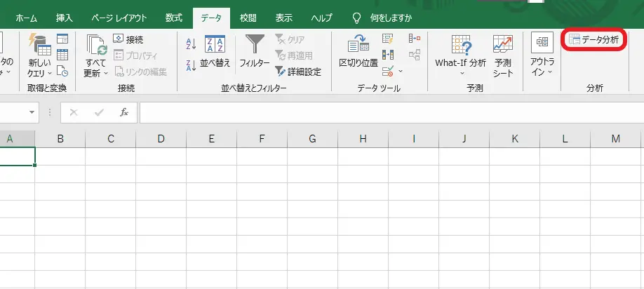The width and height of the screenshot is (644, 289).
Task: Click the 接続 (Connections) button
Action: point(128,39)
